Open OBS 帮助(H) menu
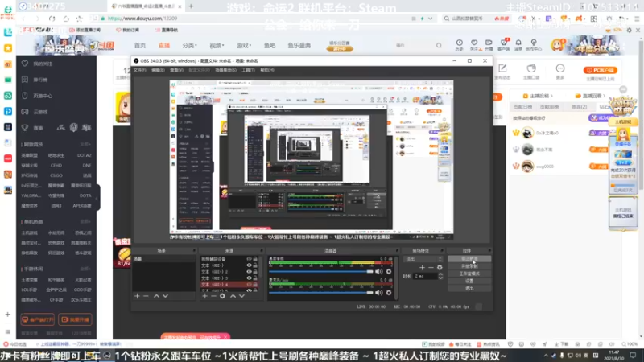 pyautogui.click(x=267, y=70)
